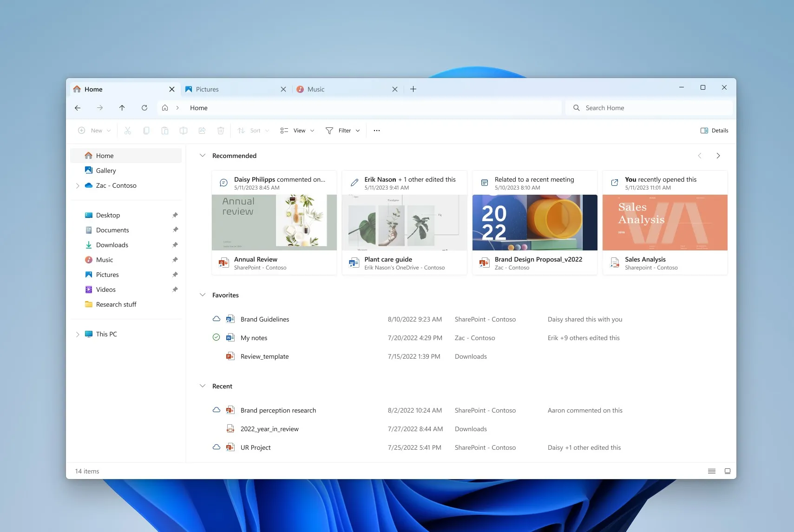Open the Filter menu
Screen dimensions: 794x532
(x=342, y=131)
